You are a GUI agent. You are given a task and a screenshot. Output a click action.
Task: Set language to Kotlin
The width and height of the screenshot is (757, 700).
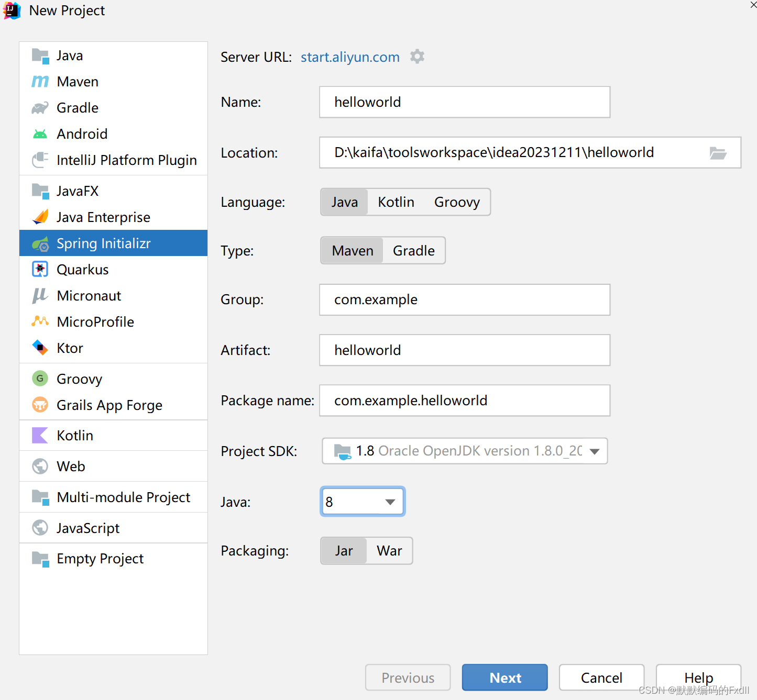396,202
